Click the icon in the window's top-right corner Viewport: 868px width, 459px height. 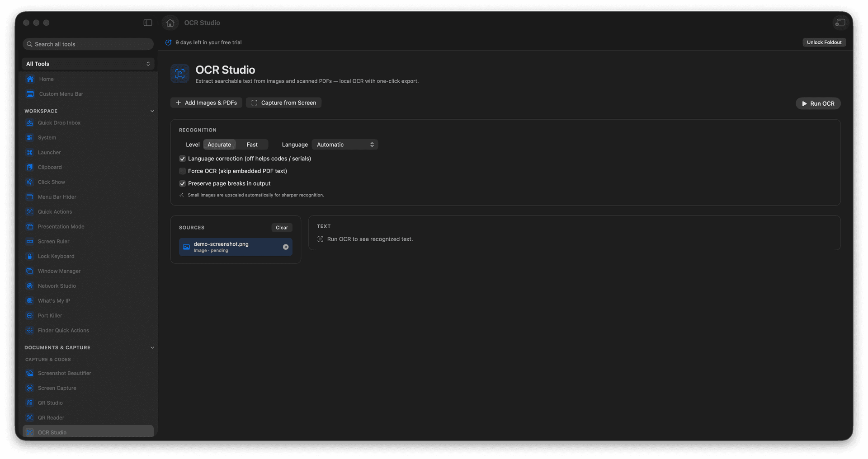click(x=840, y=23)
